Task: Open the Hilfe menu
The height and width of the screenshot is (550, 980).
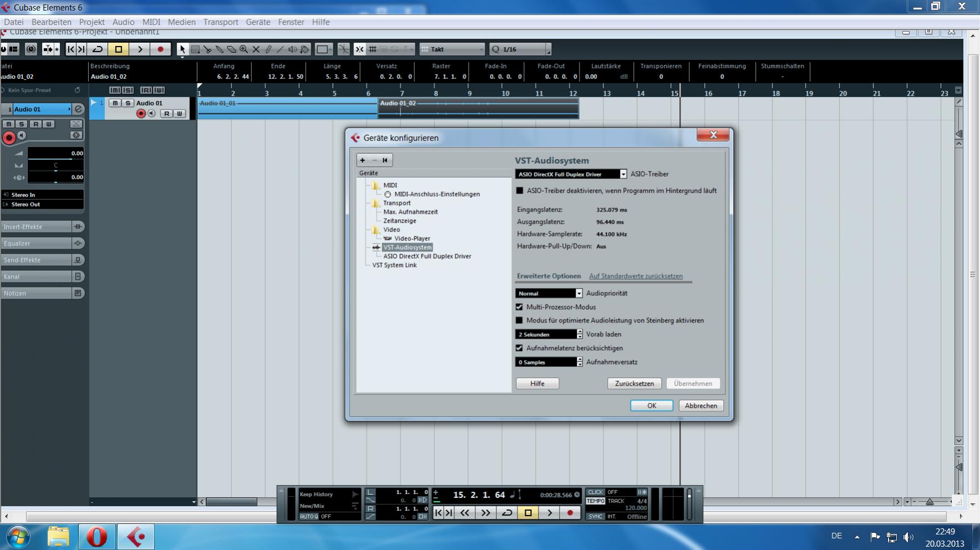Action: (321, 22)
